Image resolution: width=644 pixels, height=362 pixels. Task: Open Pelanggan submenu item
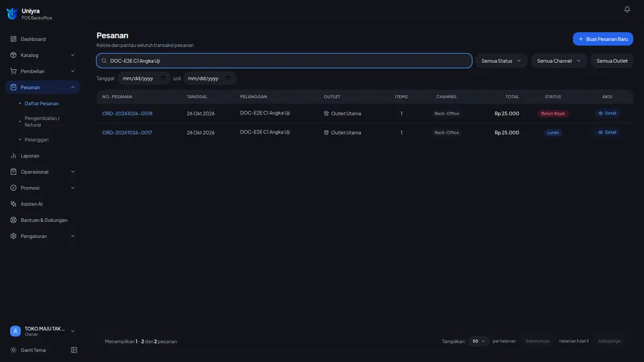click(x=36, y=139)
